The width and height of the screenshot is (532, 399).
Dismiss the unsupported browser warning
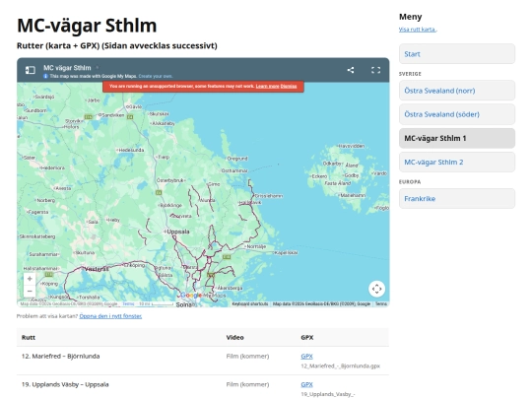click(289, 86)
